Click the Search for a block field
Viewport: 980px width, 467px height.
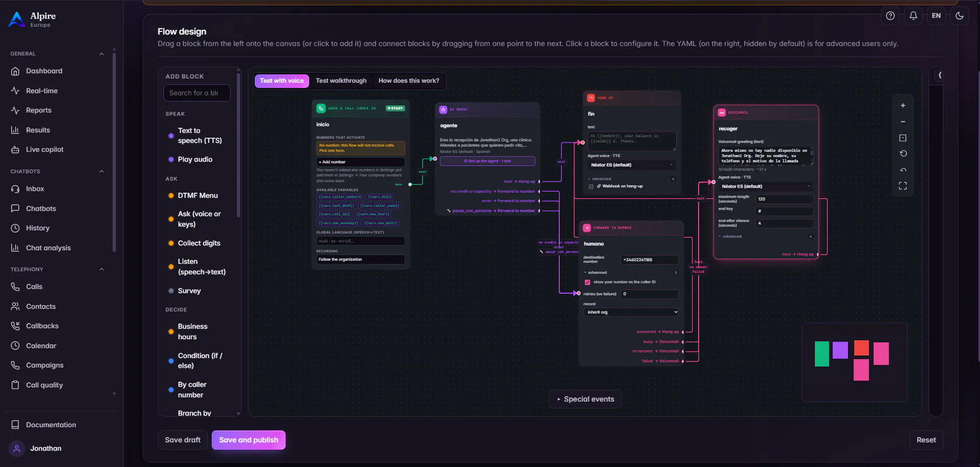197,93
